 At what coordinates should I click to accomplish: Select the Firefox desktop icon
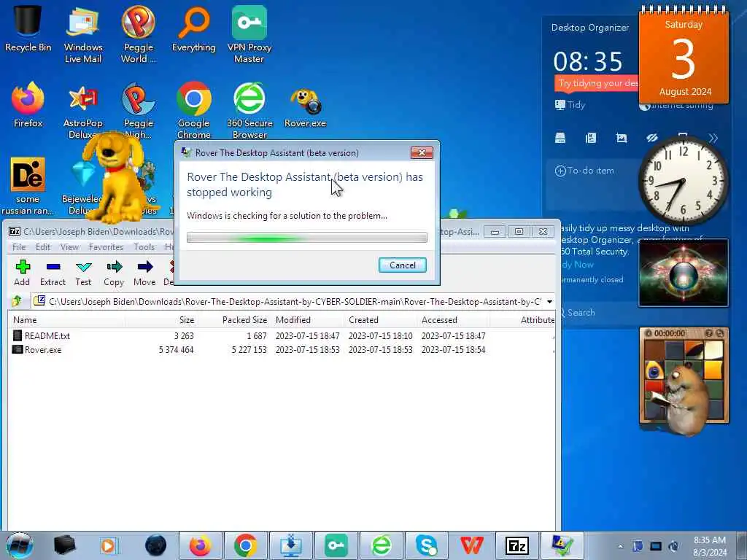(28, 105)
